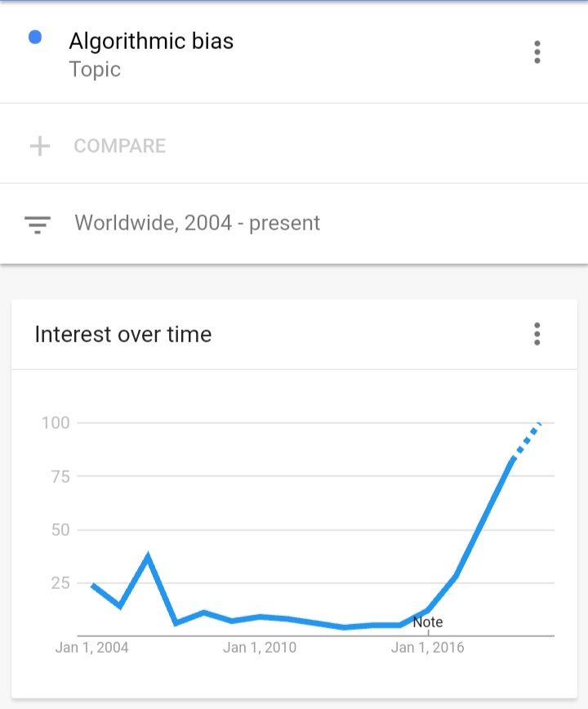
Task: Click the Topic label under the term
Action: [95, 69]
